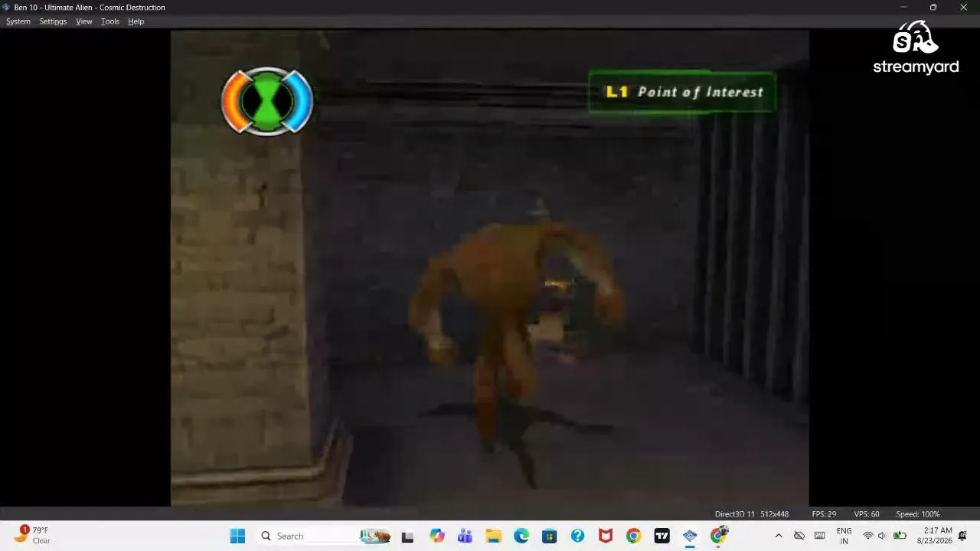The image size is (980, 551).
Task: Click the camera-off tray icon
Action: tap(799, 536)
